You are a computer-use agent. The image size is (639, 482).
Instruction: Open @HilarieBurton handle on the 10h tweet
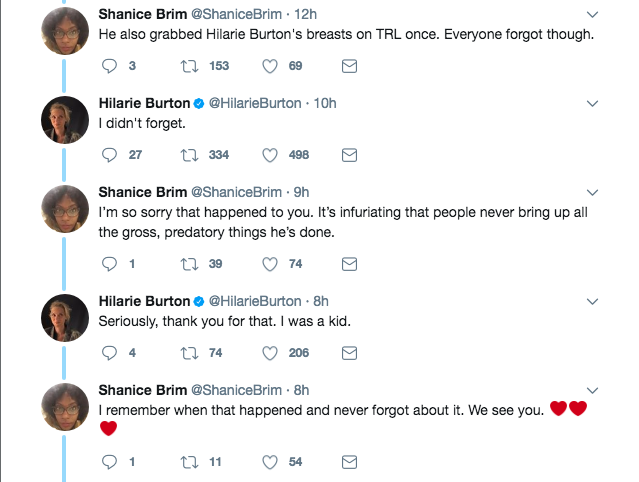(x=255, y=103)
